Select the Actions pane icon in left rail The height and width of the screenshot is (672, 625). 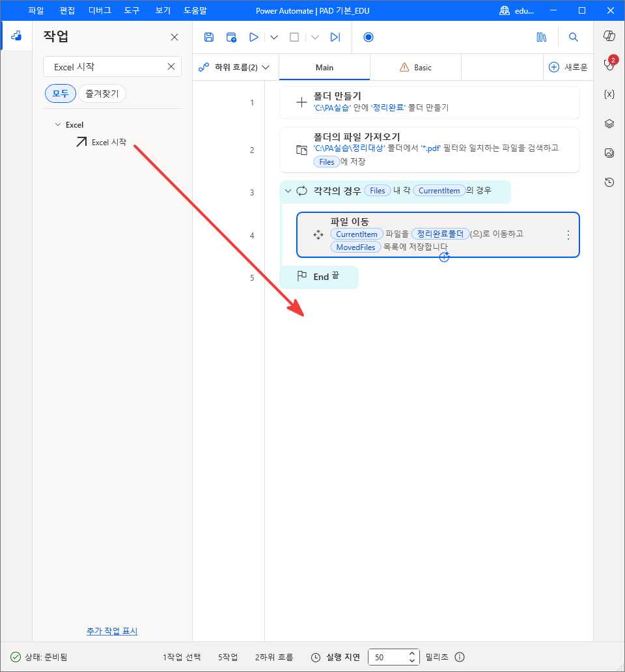(x=16, y=36)
